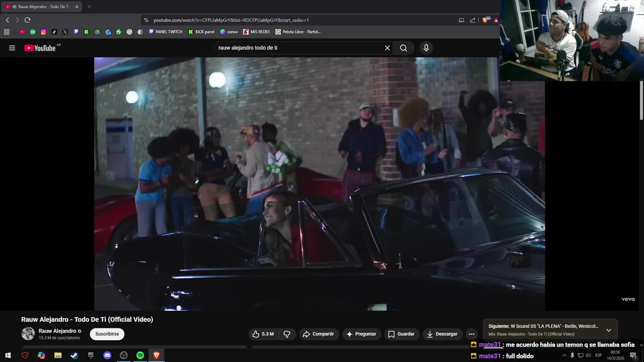Open KICK panel bookmark
Image resolution: width=644 pixels, height=362 pixels.
(x=201, y=32)
